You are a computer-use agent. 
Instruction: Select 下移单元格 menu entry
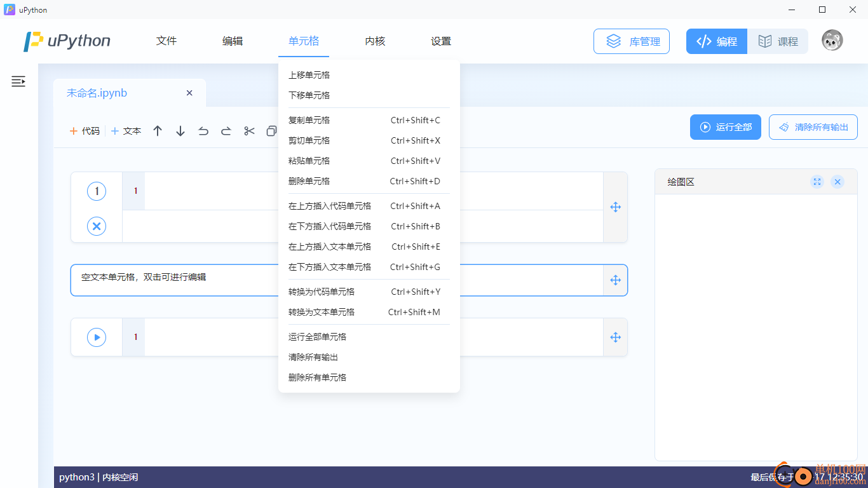pyautogui.click(x=369, y=95)
